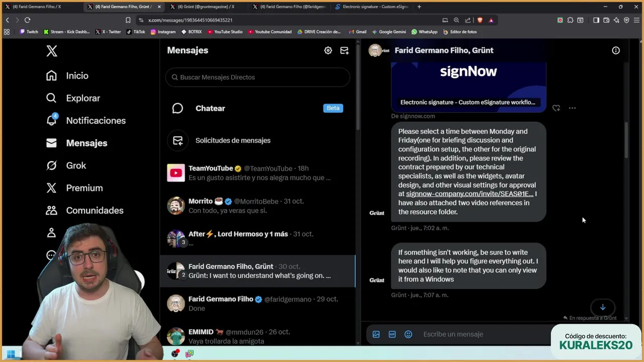This screenshot has width=644, height=362.
Task: Jump to latest message arrow button
Action: pyautogui.click(x=603, y=307)
